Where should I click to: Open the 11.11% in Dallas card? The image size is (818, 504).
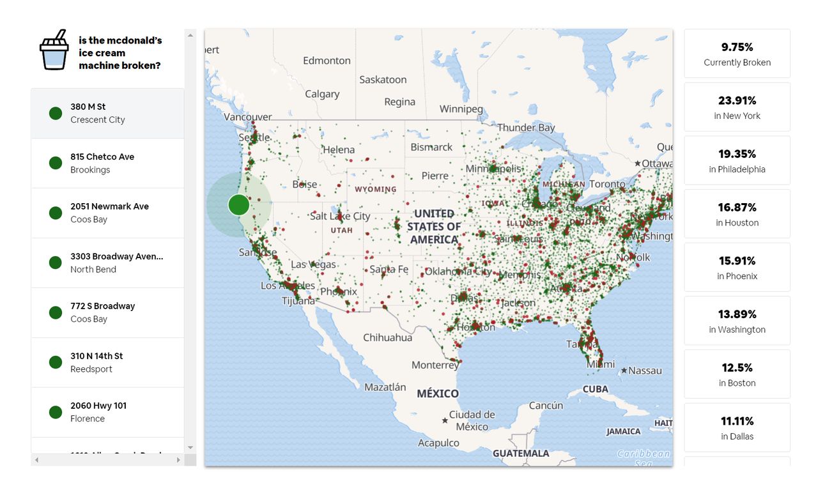tap(737, 427)
